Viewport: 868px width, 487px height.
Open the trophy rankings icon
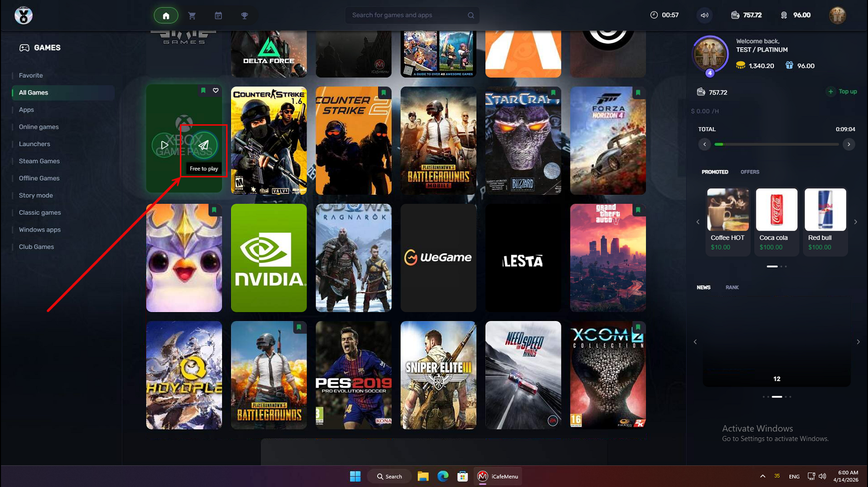tap(244, 16)
